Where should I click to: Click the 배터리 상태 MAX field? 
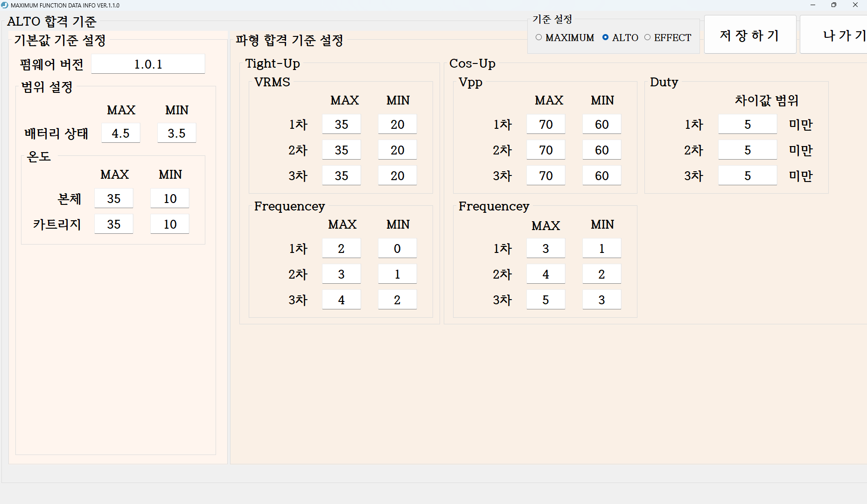tap(120, 133)
